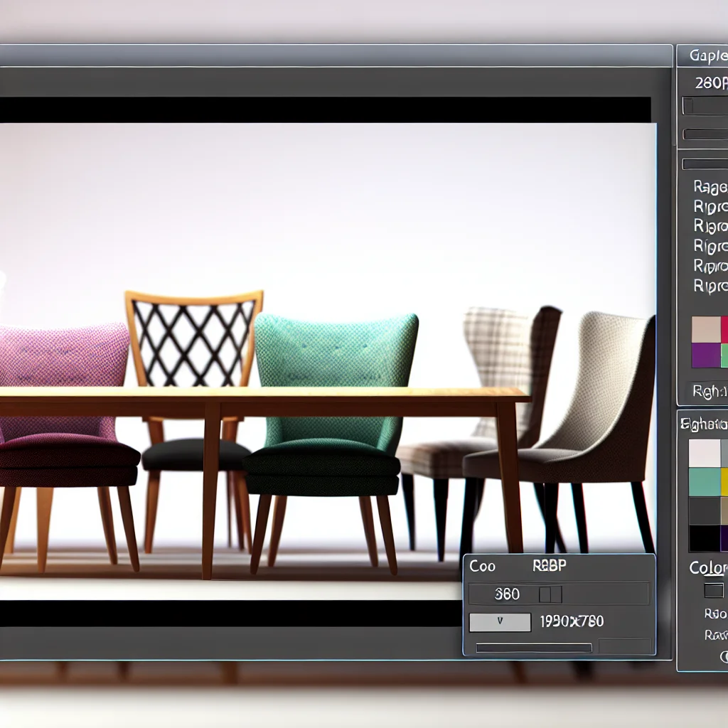Click the yellow swatch beside teal
Screen dimensions: 728x728
(x=724, y=482)
